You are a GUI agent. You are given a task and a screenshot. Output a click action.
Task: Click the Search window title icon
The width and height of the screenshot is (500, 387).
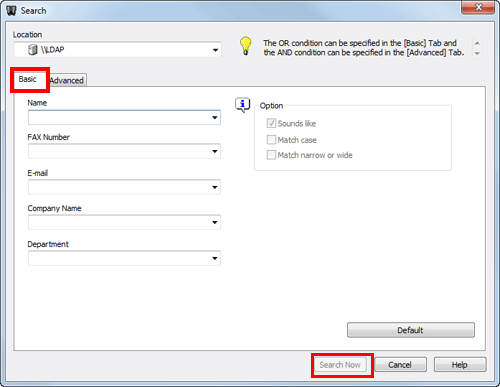click(11, 11)
